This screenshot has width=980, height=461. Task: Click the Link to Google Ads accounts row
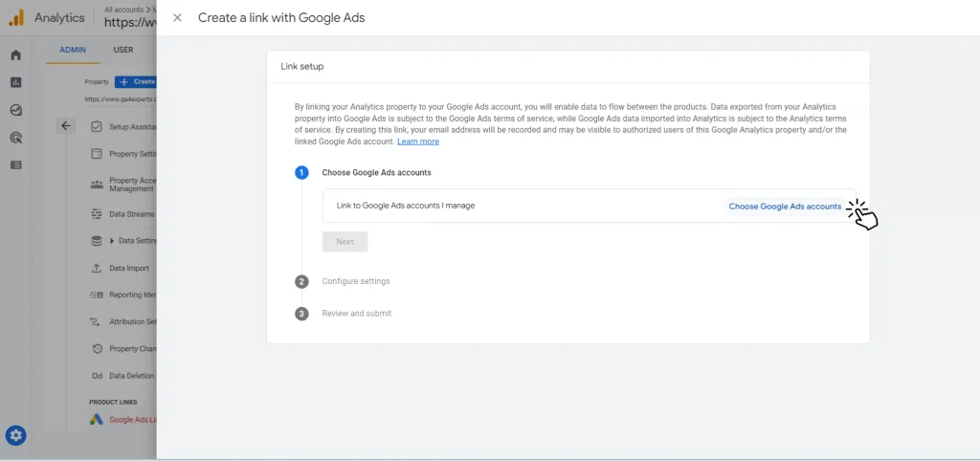tap(589, 206)
